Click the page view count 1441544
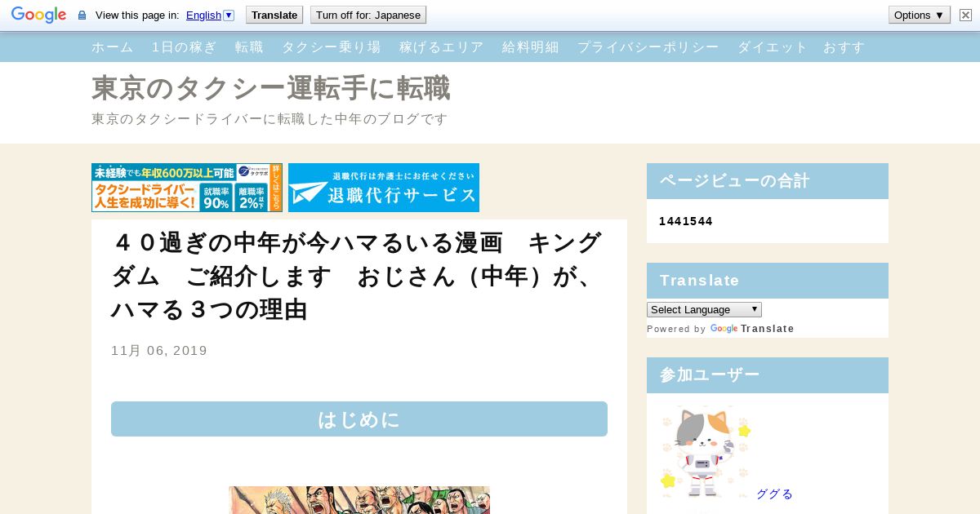 tap(686, 221)
